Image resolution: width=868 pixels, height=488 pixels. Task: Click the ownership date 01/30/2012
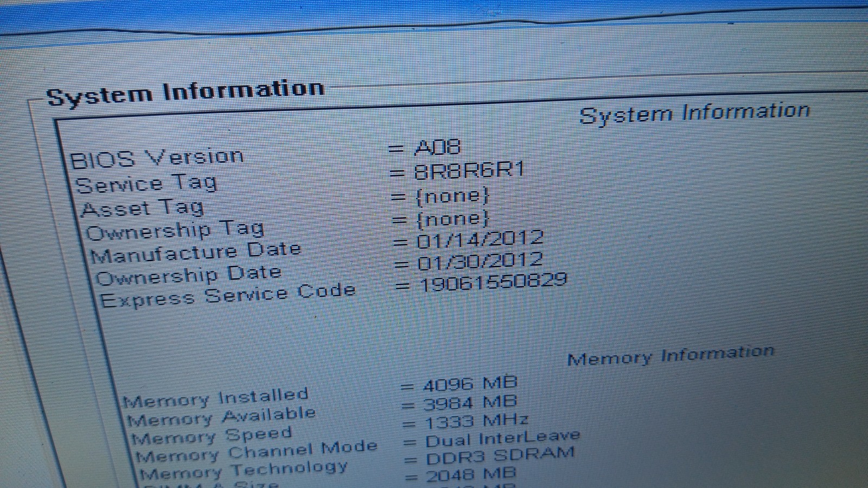(x=480, y=261)
